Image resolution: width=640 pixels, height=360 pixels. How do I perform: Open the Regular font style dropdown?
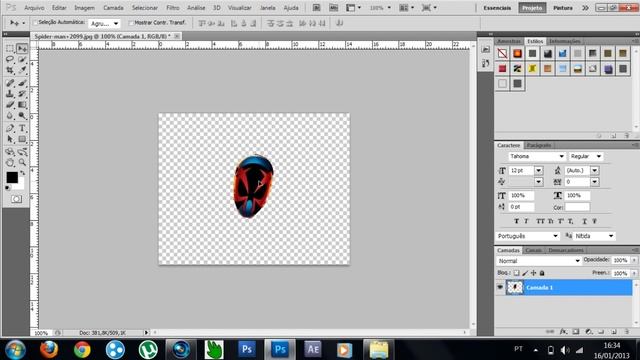598,156
